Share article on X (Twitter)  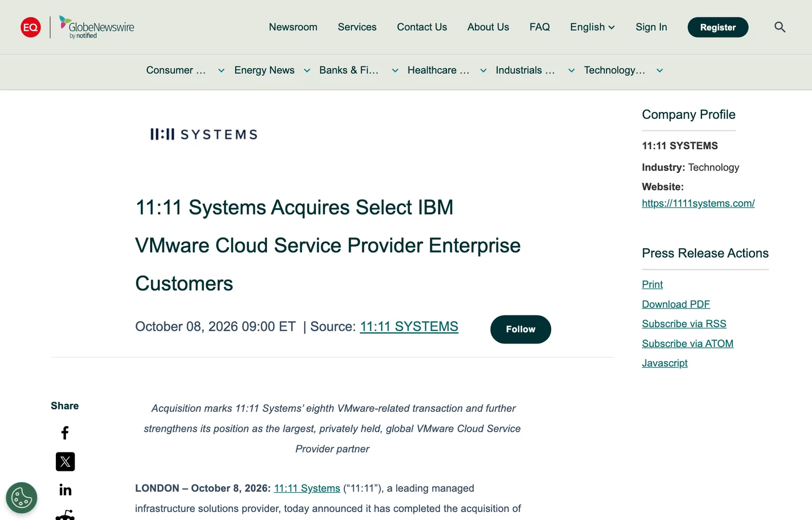[65, 462]
